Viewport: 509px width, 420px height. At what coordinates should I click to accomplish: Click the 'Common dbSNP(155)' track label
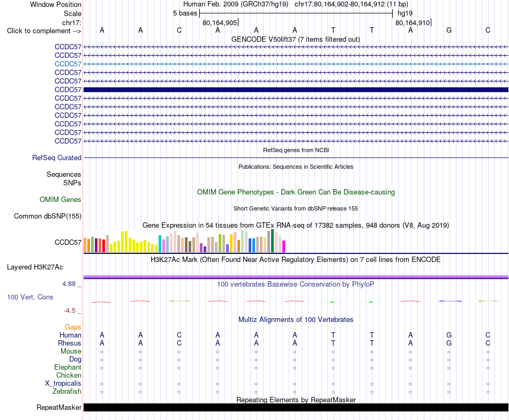[x=47, y=216]
